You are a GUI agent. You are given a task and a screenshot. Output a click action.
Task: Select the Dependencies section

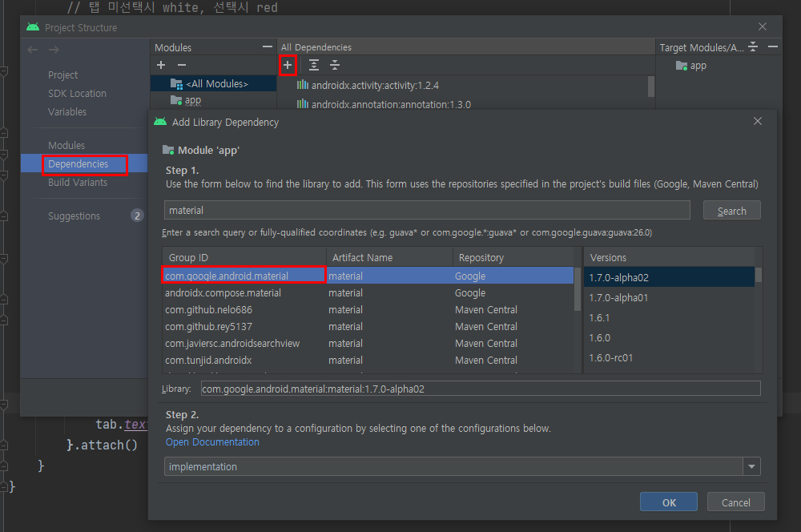84,164
